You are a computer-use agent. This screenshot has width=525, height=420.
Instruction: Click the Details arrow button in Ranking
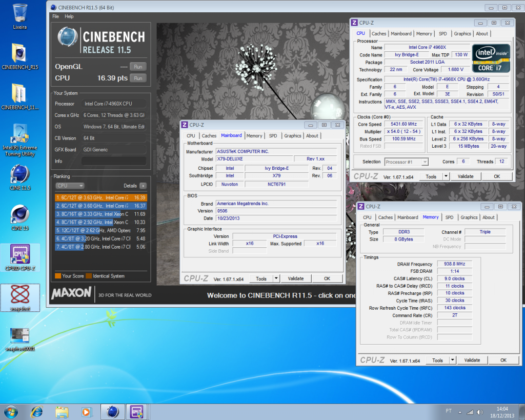(x=143, y=186)
